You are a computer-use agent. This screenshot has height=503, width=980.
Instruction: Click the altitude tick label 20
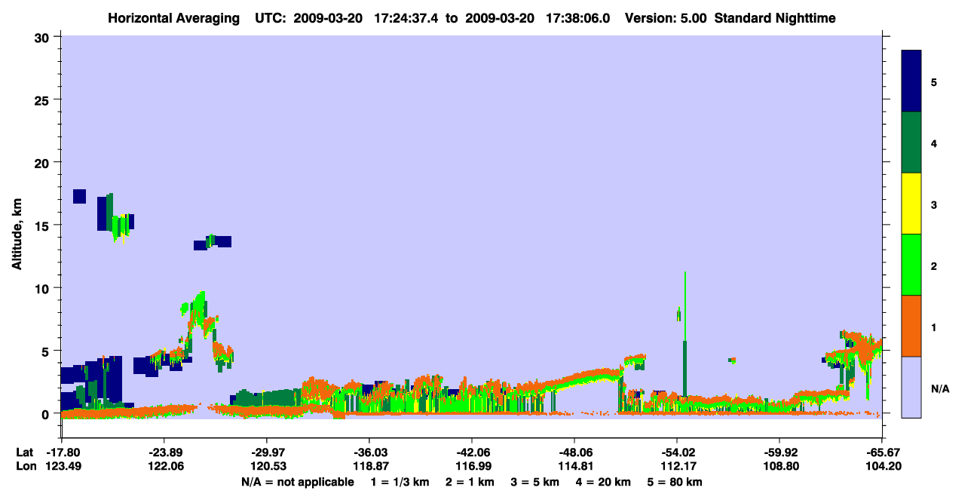[x=43, y=163]
